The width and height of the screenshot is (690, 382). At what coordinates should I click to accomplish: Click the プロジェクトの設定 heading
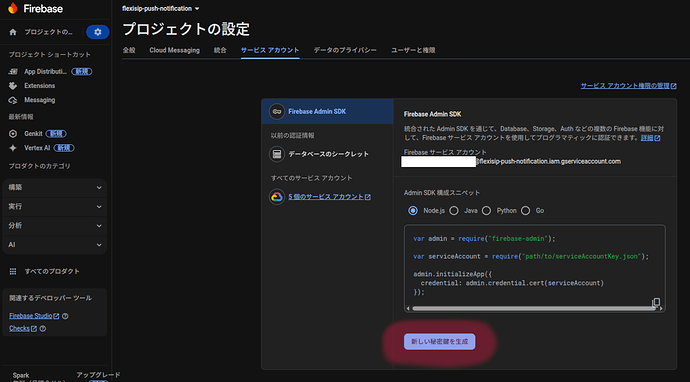click(x=186, y=29)
